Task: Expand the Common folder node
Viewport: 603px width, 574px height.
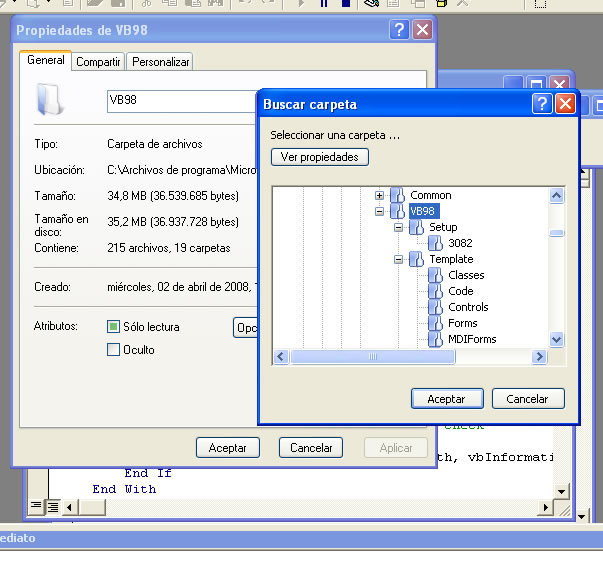Action: coord(380,195)
